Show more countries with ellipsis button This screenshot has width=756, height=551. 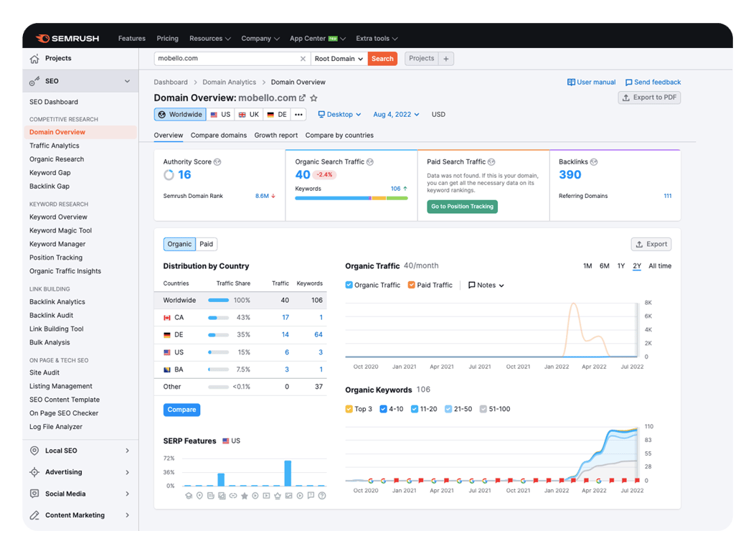click(298, 115)
